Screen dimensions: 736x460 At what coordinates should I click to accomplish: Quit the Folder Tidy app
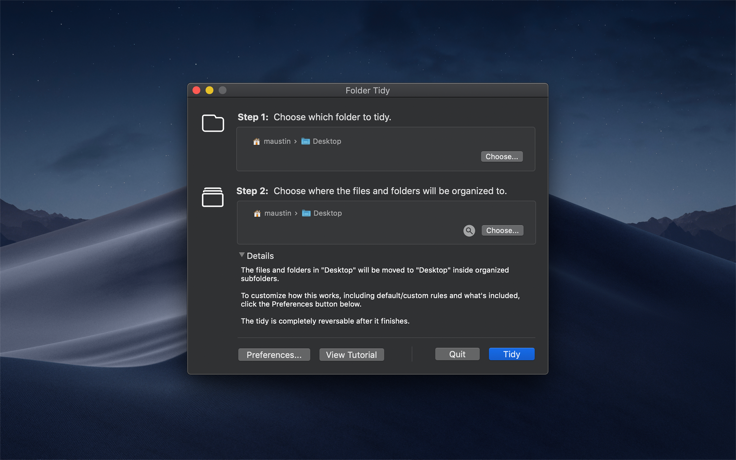457,354
